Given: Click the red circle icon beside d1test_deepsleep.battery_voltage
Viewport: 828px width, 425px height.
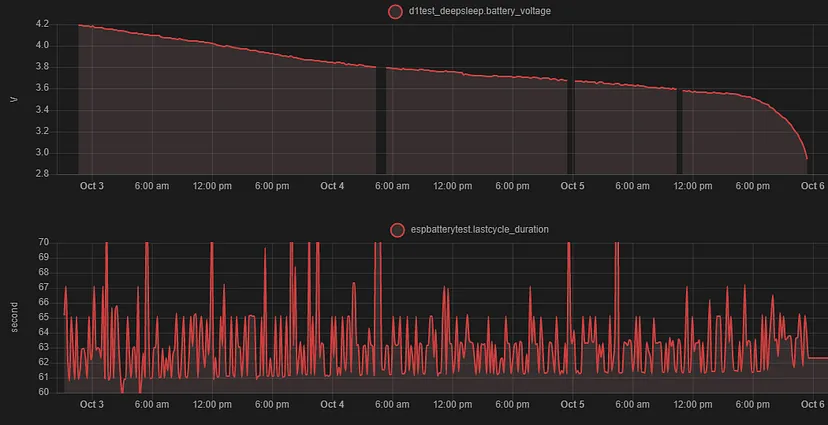Looking at the screenshot, I should coord(394,11).
